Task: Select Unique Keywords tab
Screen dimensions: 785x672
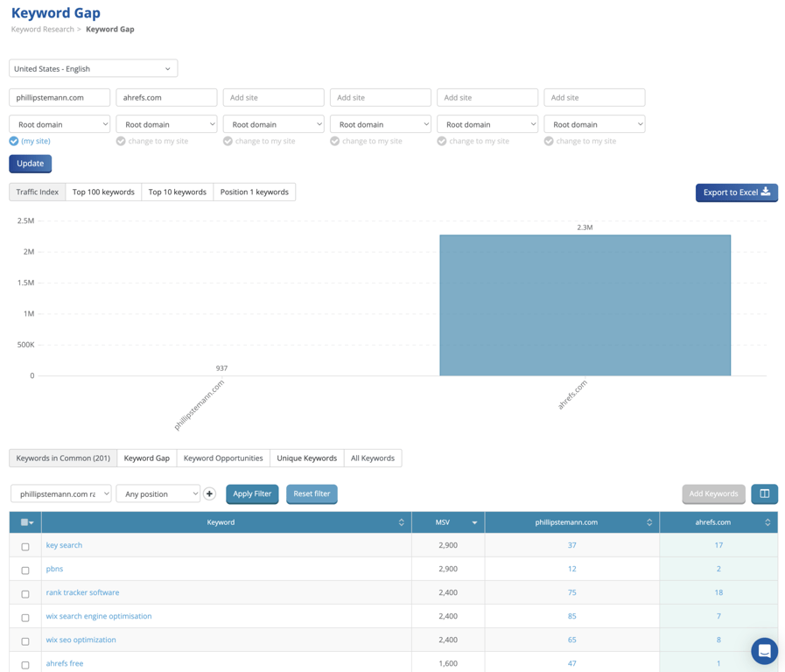Action: point(307,458)
